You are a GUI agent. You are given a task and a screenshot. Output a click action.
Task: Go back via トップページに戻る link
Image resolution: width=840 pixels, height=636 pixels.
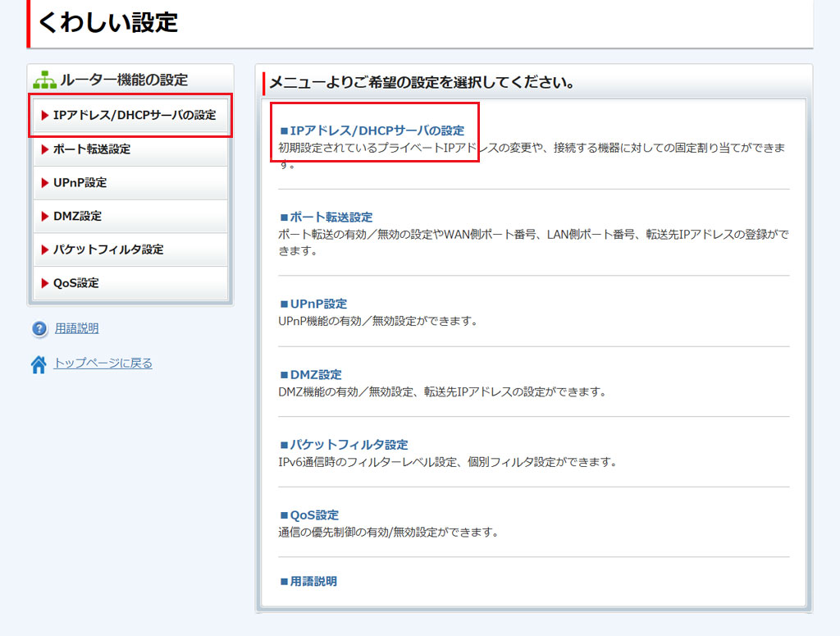[x=103, y=363]
